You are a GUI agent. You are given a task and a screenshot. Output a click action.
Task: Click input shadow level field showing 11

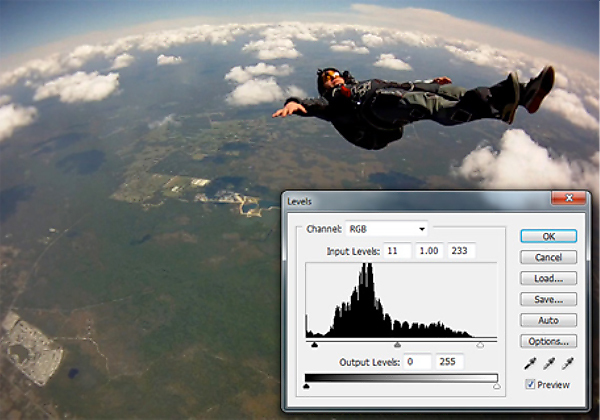397,251
